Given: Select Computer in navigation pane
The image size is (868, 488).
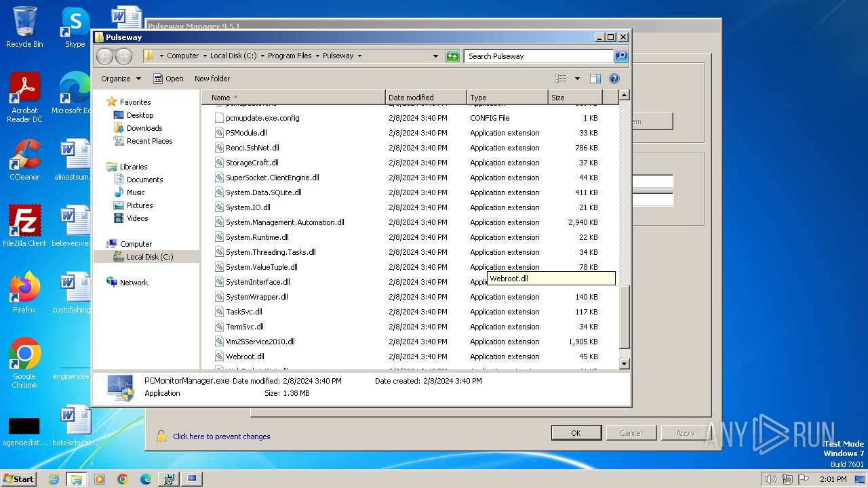Looking at the screenshot, I should tap(136, 244).
